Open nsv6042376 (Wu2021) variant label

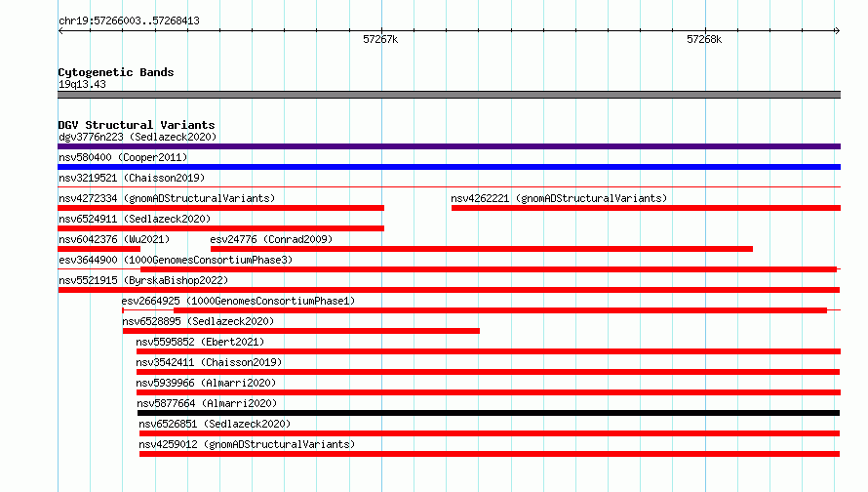(114, 239)
